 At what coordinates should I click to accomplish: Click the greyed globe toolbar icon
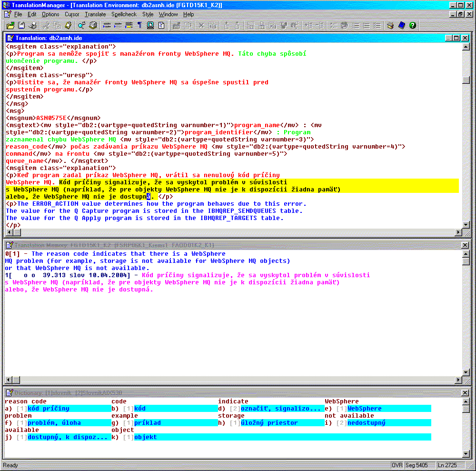click(344, 26)
